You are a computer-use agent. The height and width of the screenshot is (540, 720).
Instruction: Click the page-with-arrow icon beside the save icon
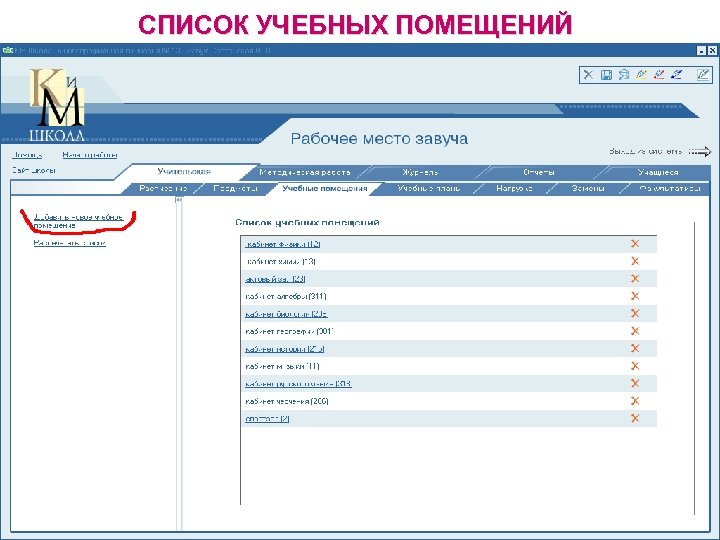[624, 75]
